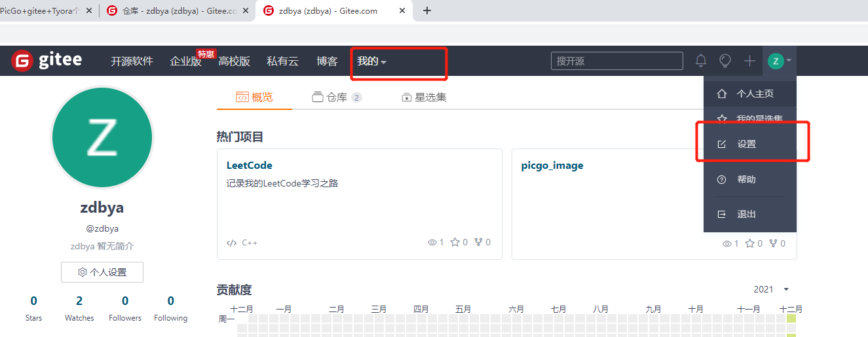Select 设置 in the user menu
868x337 pixels.
tap(750, 144)
